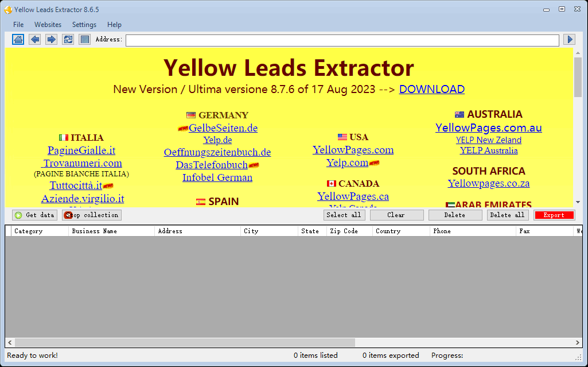Click the browser pane vertical scrollbar thumb

[578, 77]
